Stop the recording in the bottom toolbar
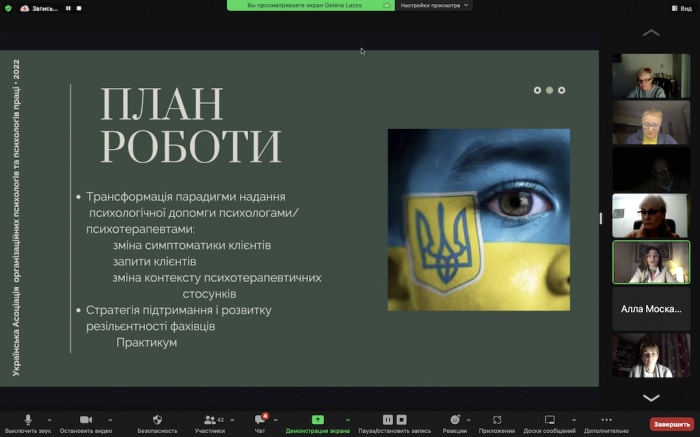This screenshot has width=700, height=437. pyautogui.click(x=401, y=420)
